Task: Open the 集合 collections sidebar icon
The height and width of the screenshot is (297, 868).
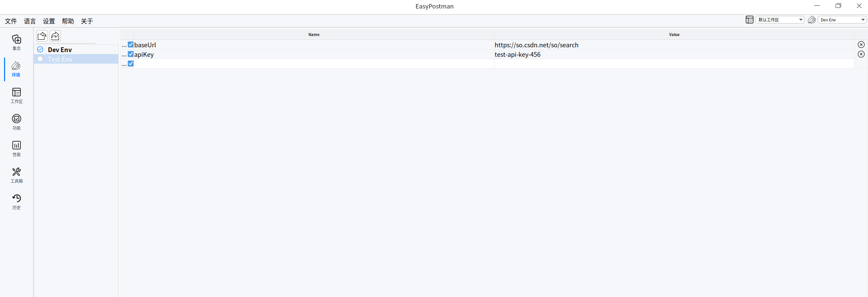Action: click(16, 42)
